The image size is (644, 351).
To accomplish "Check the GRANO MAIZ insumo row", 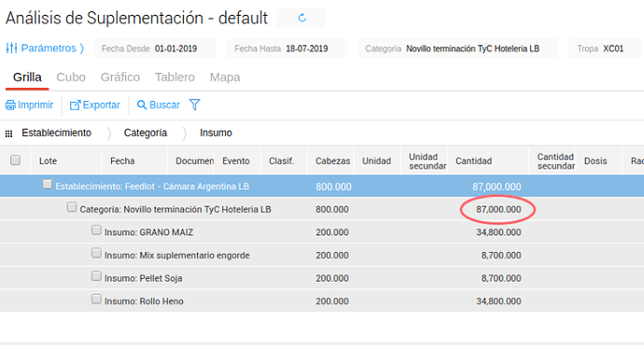I will [x=96, y=230].
